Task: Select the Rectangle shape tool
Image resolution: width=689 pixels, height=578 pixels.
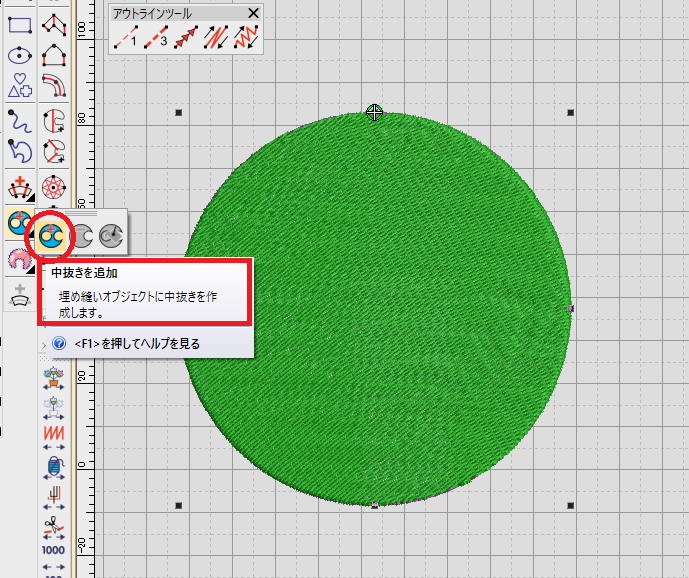Action: click(20, 25)
